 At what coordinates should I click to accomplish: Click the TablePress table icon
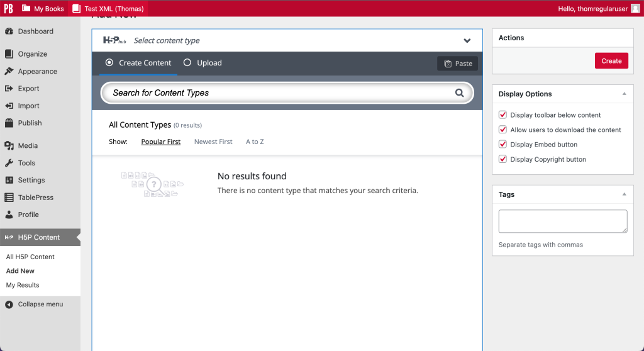point(9,198)
